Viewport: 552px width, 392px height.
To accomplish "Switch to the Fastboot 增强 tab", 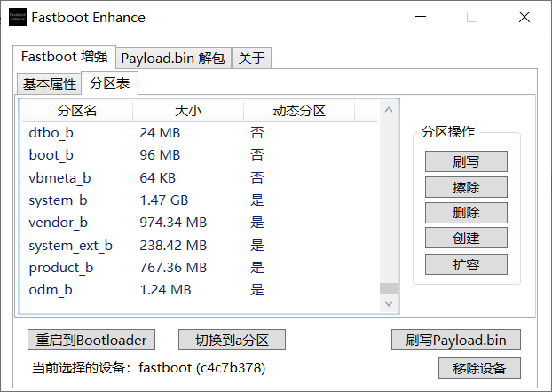I will coord(64,57).
